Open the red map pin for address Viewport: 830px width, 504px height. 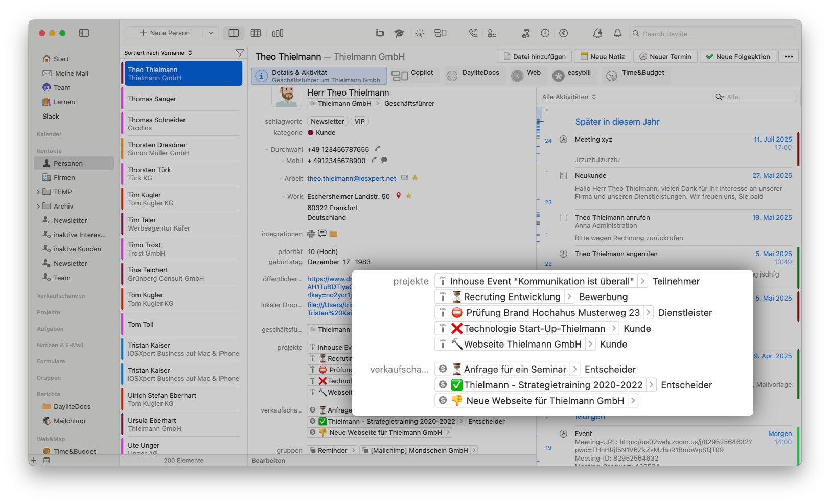(x=399, y=196)
